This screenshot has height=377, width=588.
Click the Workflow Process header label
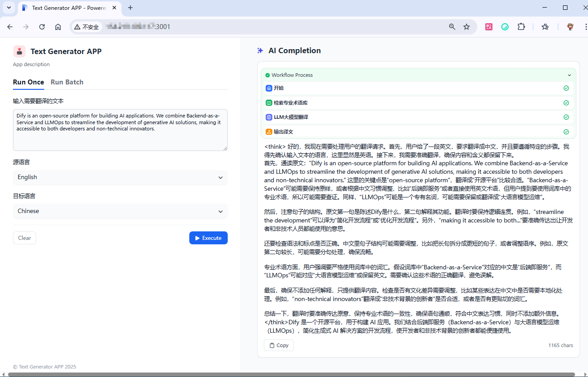coord(292,75)
